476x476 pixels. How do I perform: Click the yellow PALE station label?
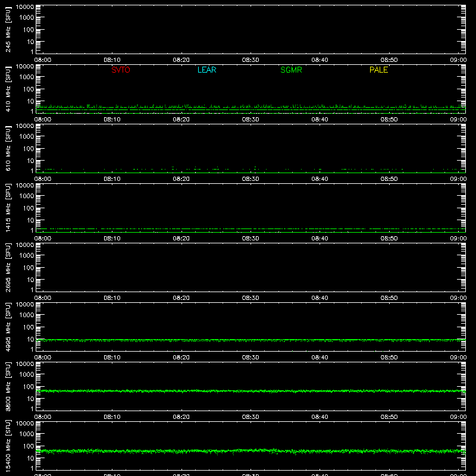coord(378,70)
